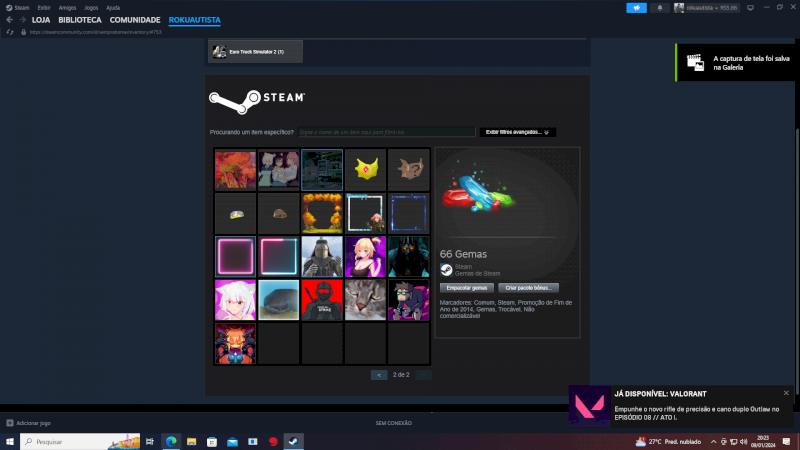
Task: Show hidden system tray icons
Action: [x=713, y=441]
